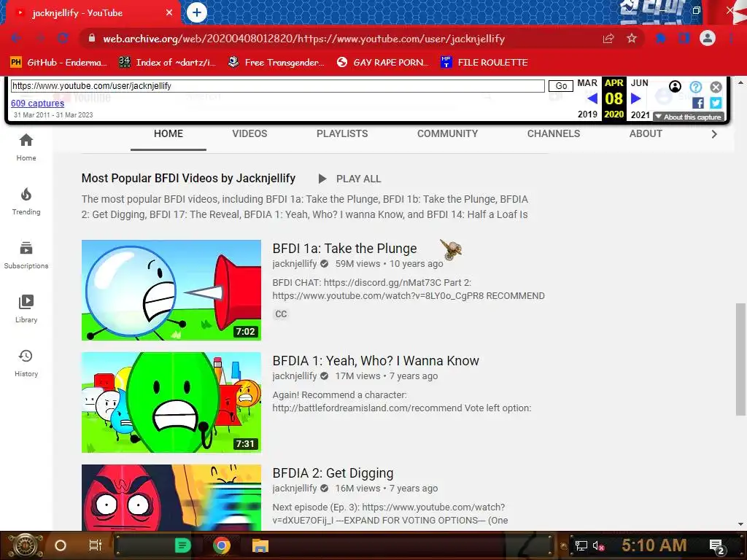Select 2019 in the capture timeline
The height and width of the screenshot is (560, 747).
point(587,114)
